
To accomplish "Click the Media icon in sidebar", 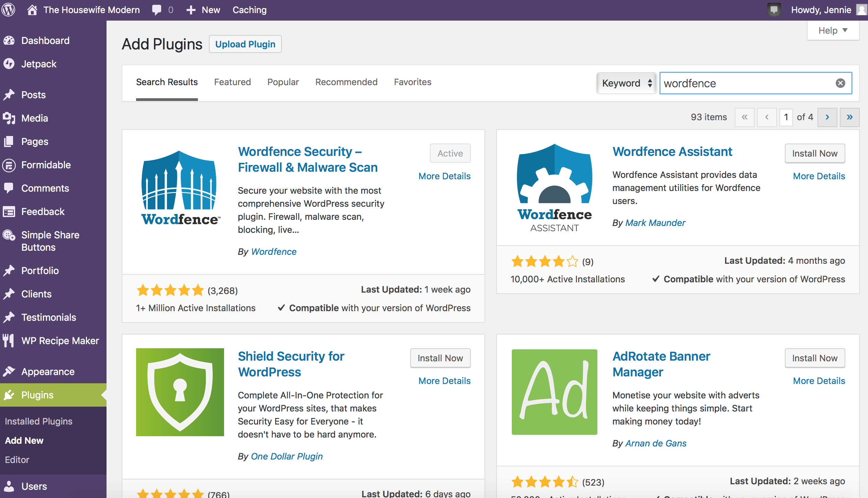I will 9,118.
